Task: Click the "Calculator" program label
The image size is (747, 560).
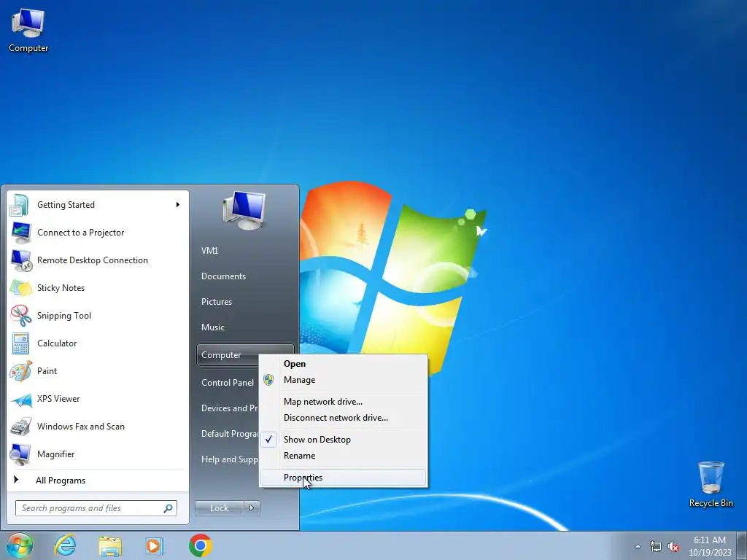Action: point(57,343)
